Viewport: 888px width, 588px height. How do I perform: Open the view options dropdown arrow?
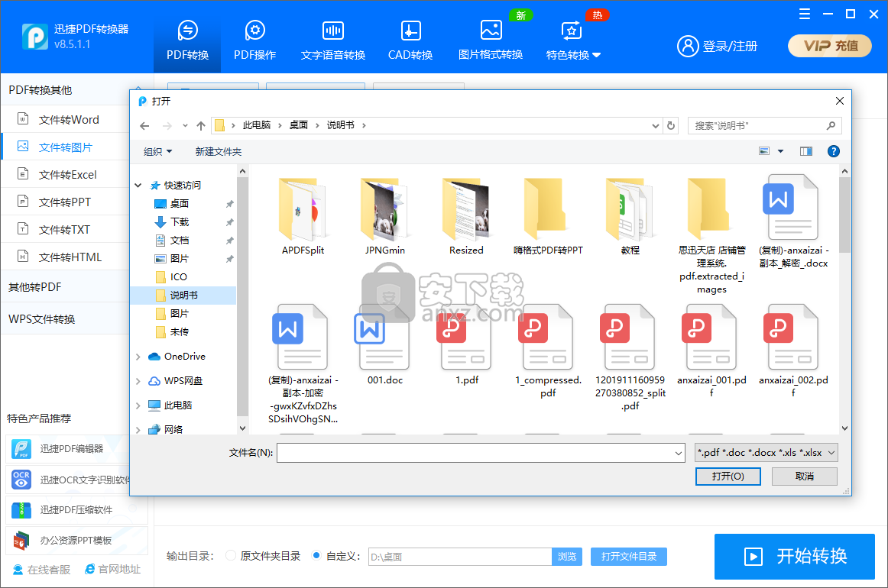(x=780, y=151)
